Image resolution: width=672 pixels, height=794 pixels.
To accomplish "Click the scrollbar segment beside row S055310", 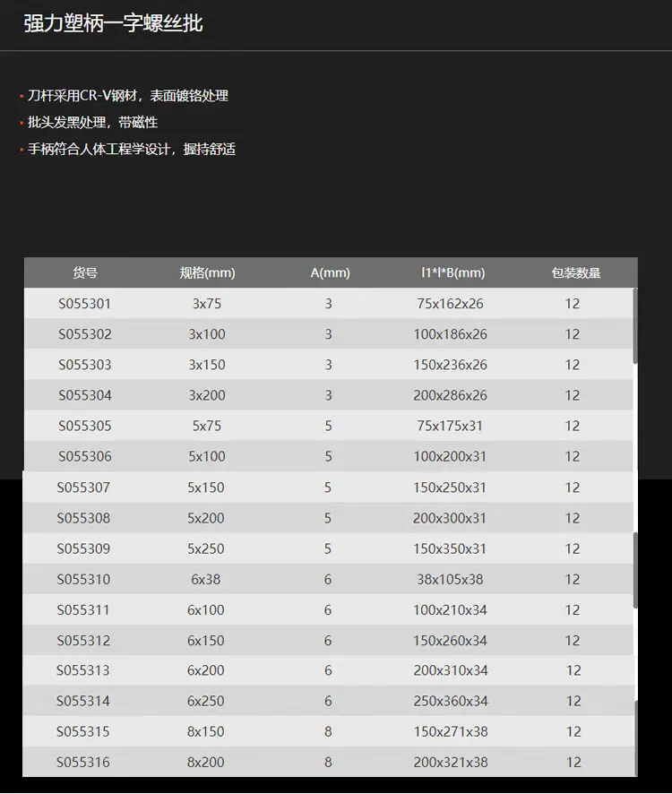I will 635,570.
